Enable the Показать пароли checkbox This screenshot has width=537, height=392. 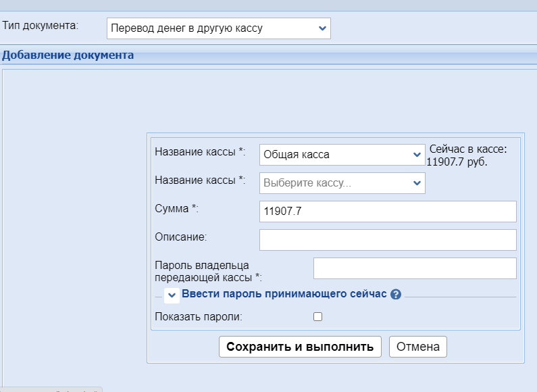click(x=318, y=316)
